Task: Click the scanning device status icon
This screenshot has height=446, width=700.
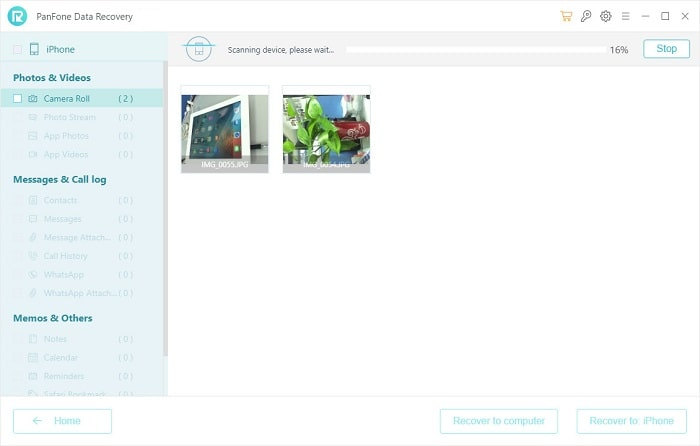Action: pos(199,49)
